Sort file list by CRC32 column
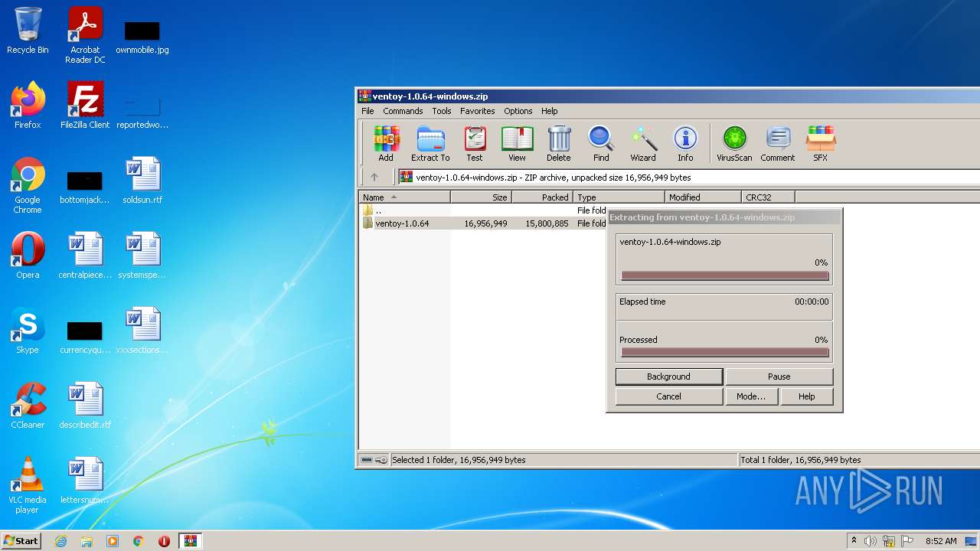This screenshot has height=551, width=980. (x=768, y=197)
